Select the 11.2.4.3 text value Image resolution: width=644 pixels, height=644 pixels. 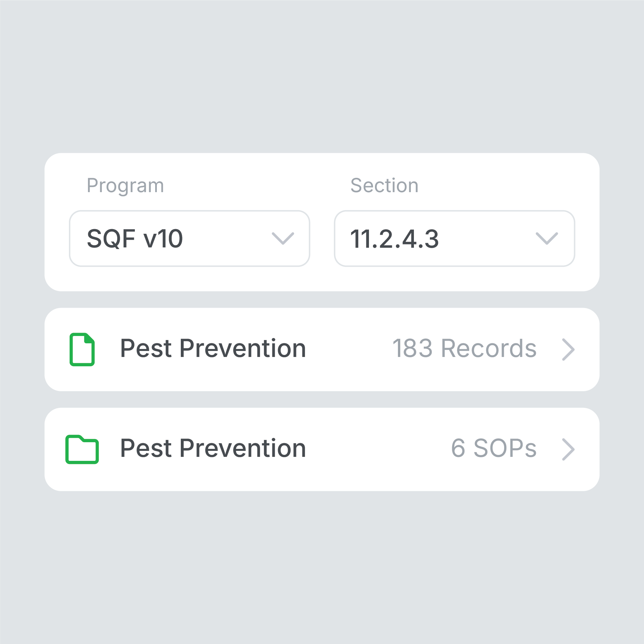(x=394, y=239)
